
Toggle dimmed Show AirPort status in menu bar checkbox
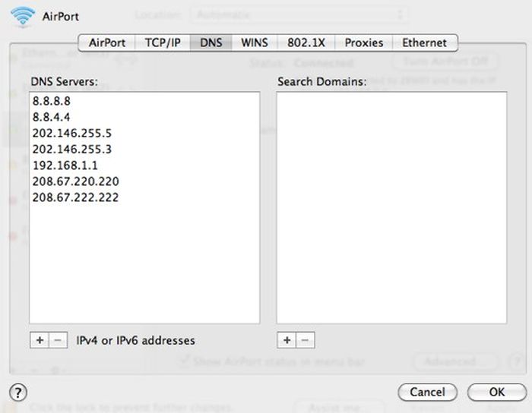pyautogui.click(x=184, y=361)
